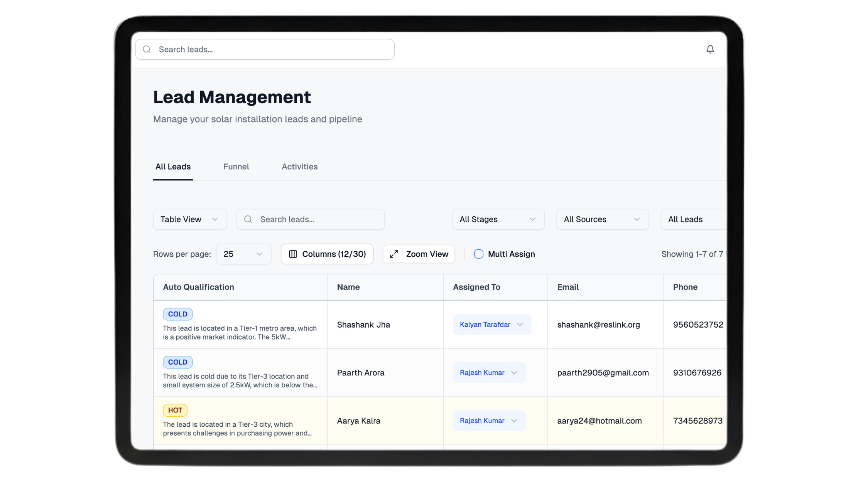Change Rows per page from 25

[x=243, y=254]
